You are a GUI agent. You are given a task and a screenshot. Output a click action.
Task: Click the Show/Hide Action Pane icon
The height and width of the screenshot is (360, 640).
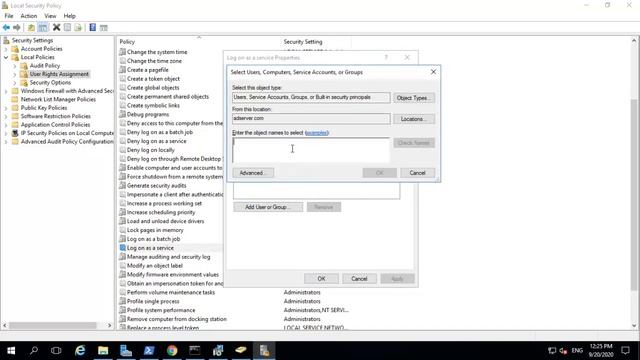[x=104, y=27]
